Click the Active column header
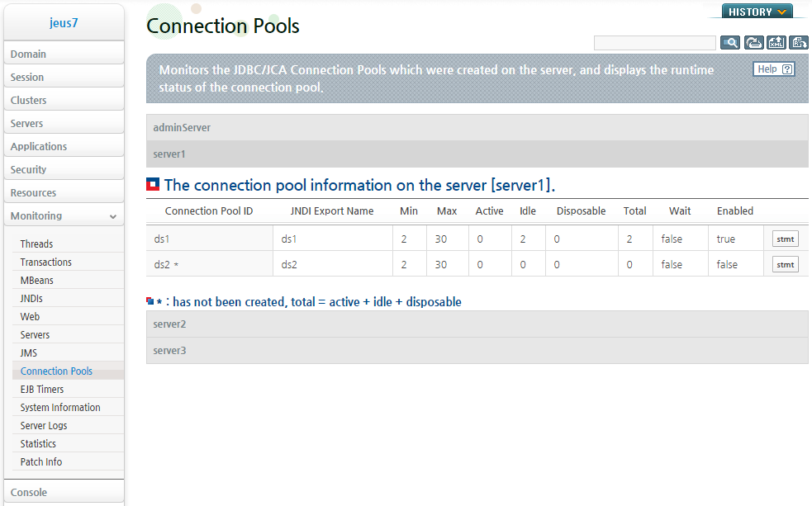812x506 pixels. [489, 211]
